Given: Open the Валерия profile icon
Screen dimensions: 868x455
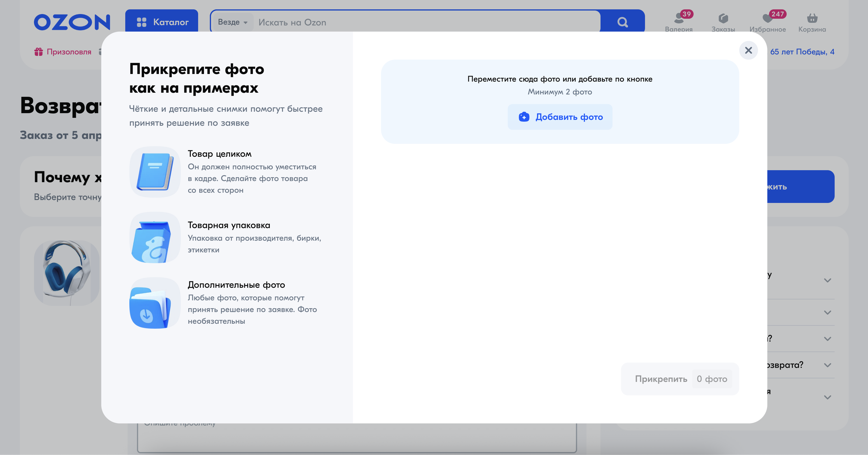Looking at the screenshot, I should (x=679, y=22).
